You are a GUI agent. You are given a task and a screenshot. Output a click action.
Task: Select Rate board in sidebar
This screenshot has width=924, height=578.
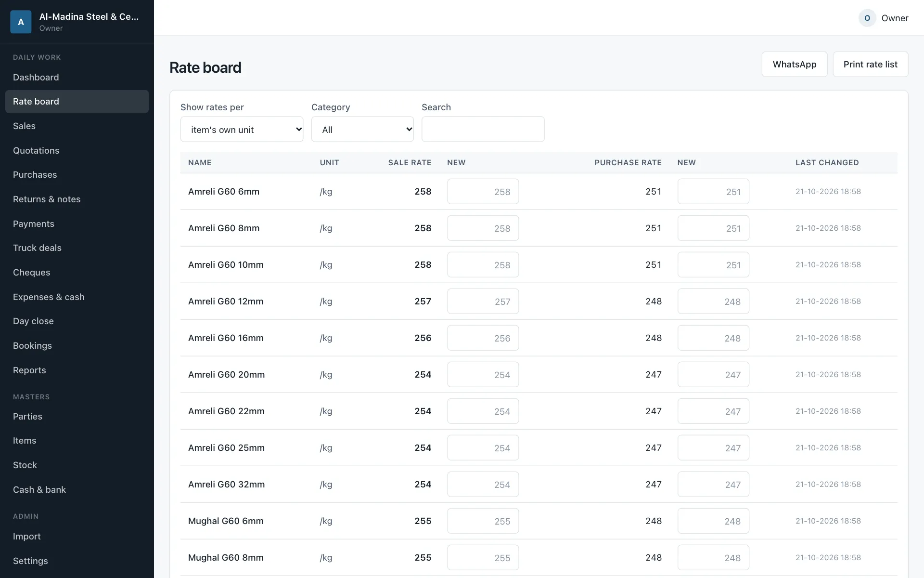tap(77, 102)
